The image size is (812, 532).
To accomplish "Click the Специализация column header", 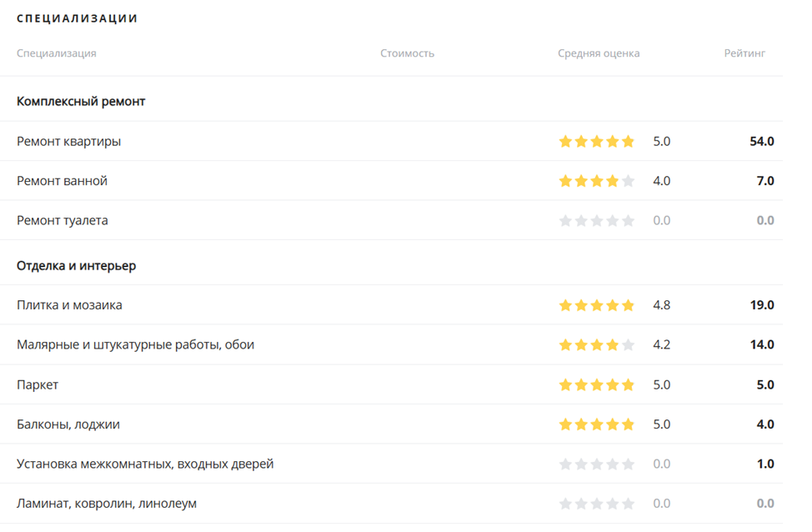I will pyautogui.click(x=56, y=53).
